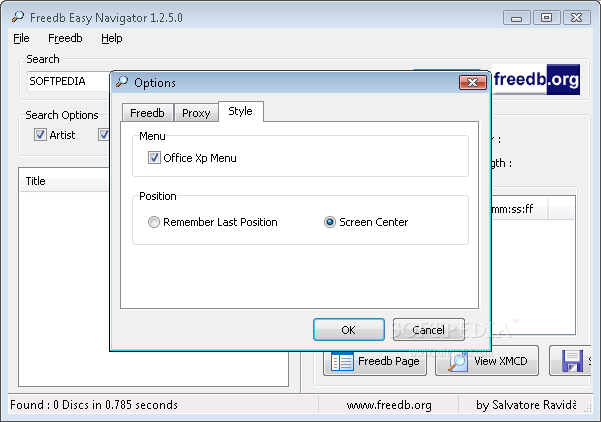This screenshot has height=422, width=601.
Task: Toggle the Office Xp Menu checkbox
Action: tap(154, 158)
